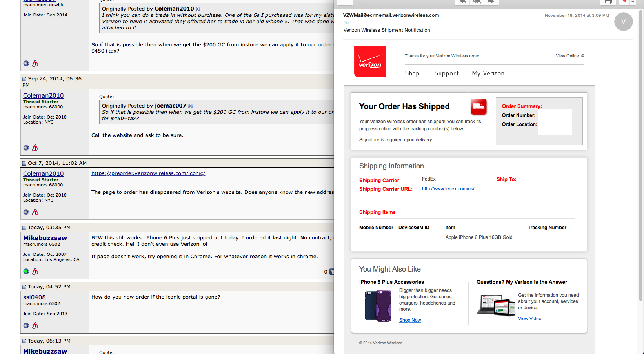The width and height of the screenshot is (644, 354).
Task: Click view-post arrow next to quoted joemac007
Action: 191,106
